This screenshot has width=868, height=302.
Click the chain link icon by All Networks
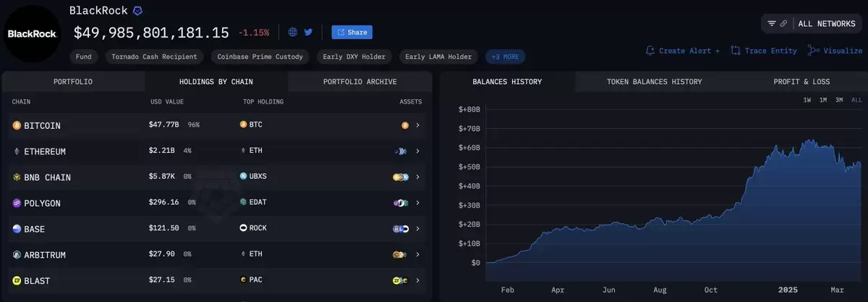(783, 23)
